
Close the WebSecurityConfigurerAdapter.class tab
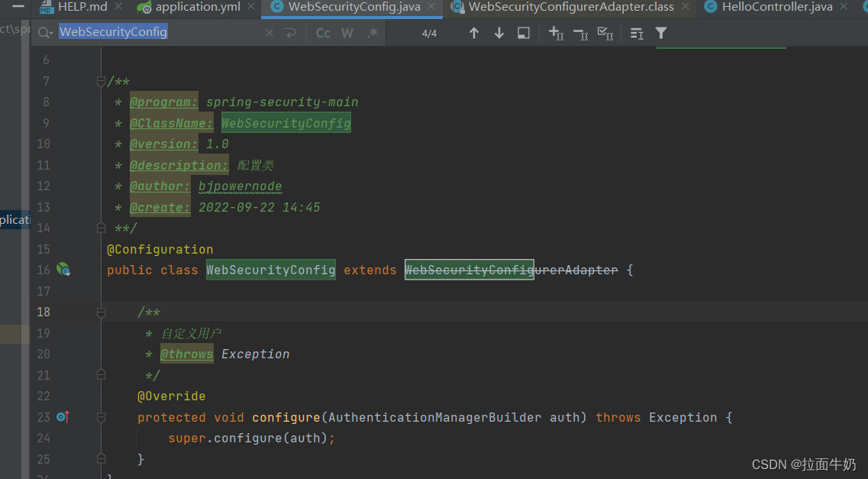[x=686, y=7]
